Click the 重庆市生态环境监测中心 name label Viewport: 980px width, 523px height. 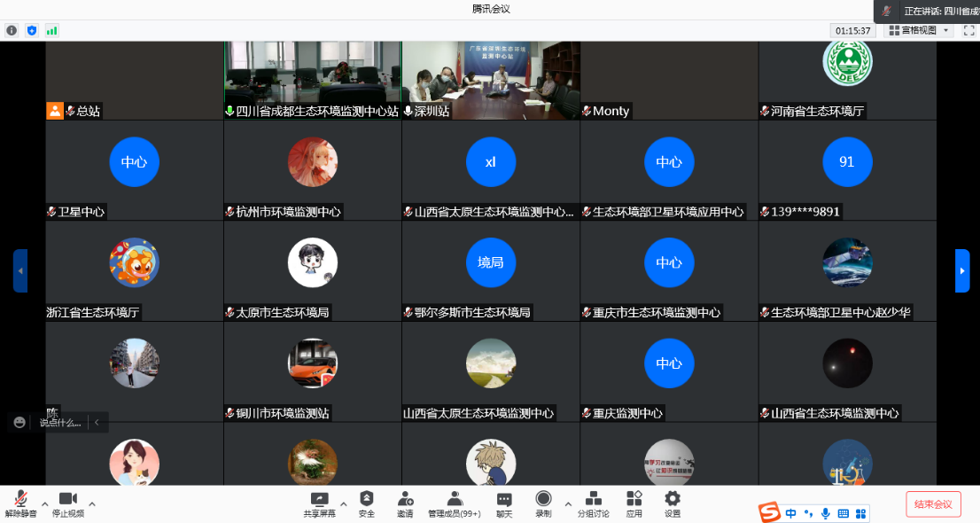coord(657,313)
